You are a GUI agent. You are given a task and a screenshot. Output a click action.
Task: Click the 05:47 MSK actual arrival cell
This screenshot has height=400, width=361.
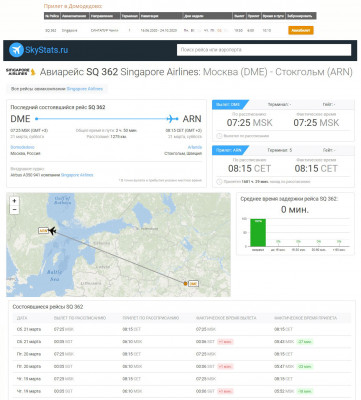pyautogui.click(x=284, y=367)
